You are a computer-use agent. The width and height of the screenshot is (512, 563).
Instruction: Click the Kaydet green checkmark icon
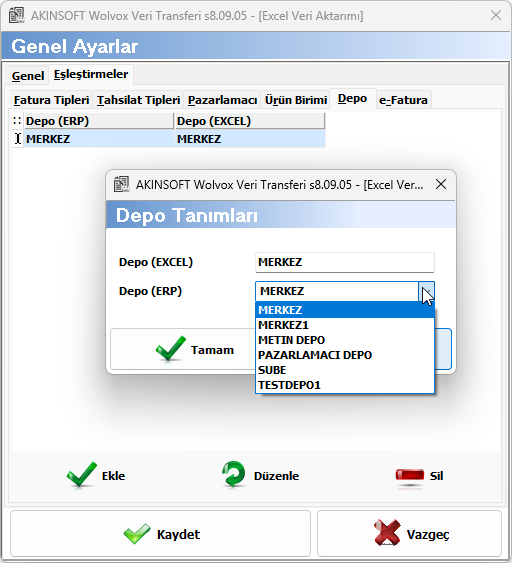137,534
